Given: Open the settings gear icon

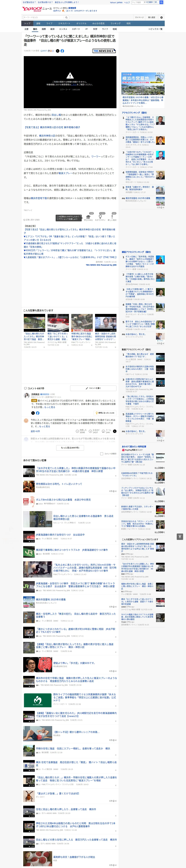Looking at the screenshot, I should tap(161, 18).
